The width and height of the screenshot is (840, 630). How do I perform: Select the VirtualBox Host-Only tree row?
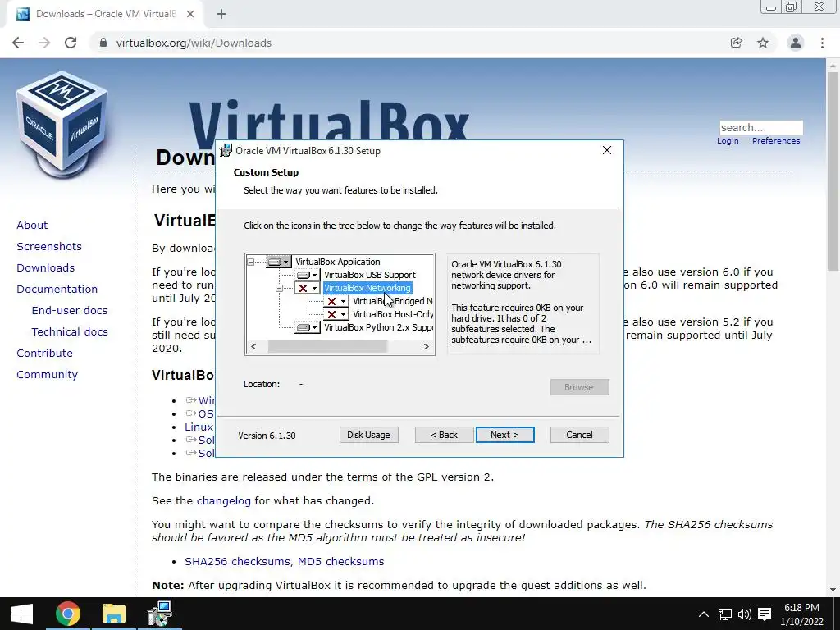point(393,314)
